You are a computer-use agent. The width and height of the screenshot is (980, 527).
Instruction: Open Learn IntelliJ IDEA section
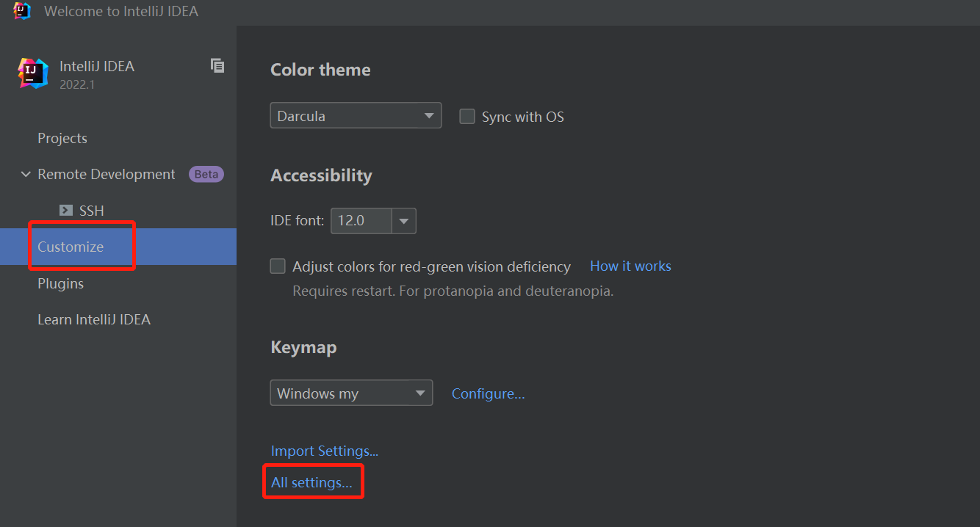[x=94, y=320]
